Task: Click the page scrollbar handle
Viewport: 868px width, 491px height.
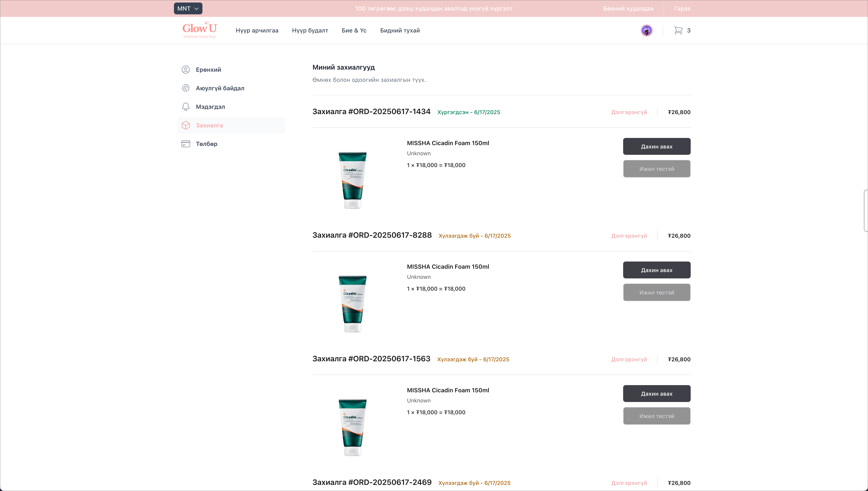Action: click(x=866, y=211)
